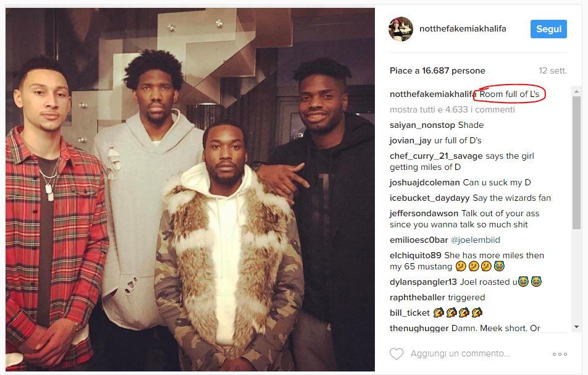Open the notthefakemiakhalifa username in the header
This screenshot has width=588, height=375.
(463, 28)
